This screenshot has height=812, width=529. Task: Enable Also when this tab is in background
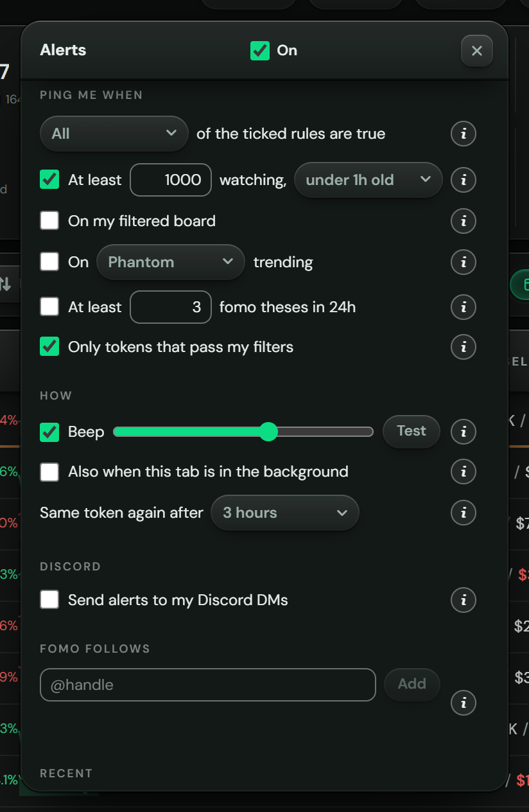pyautogui.click(x=49, y=472)
